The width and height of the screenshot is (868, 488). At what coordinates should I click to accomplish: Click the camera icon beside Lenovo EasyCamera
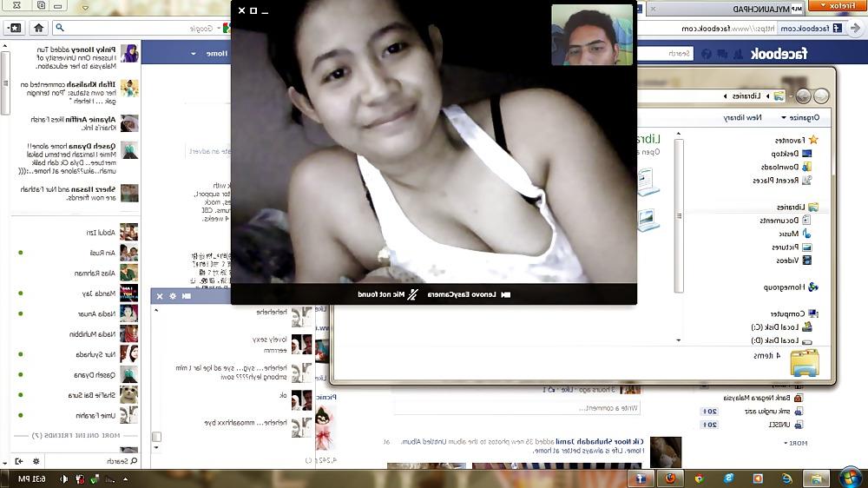tap(505, 294)
